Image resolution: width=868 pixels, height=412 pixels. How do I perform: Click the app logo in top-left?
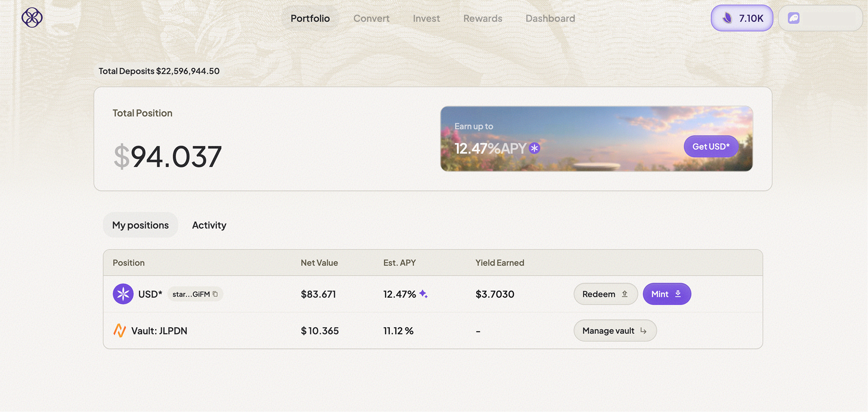(32, 18)
